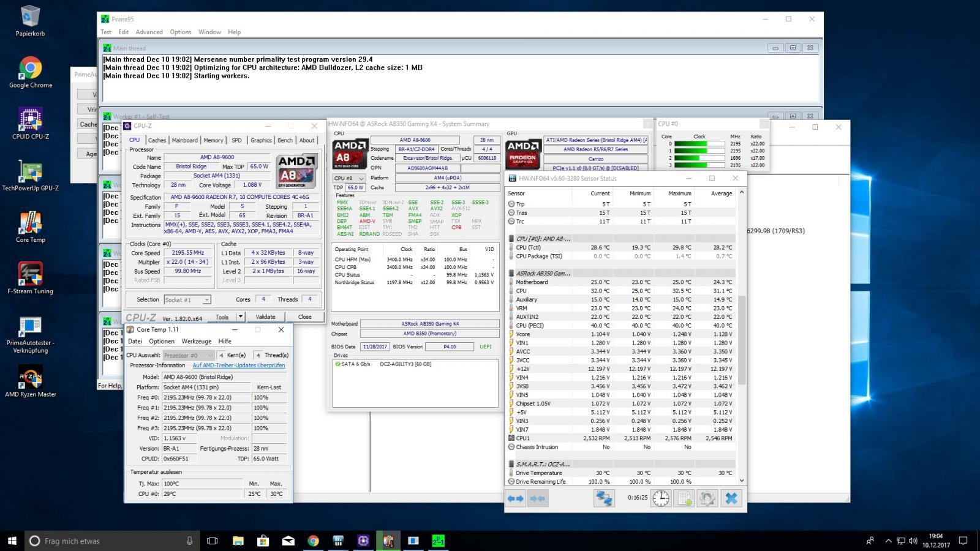
Task: Switch to Prime95 via its green taskbar icon
Action: click(x=439, y=541)
